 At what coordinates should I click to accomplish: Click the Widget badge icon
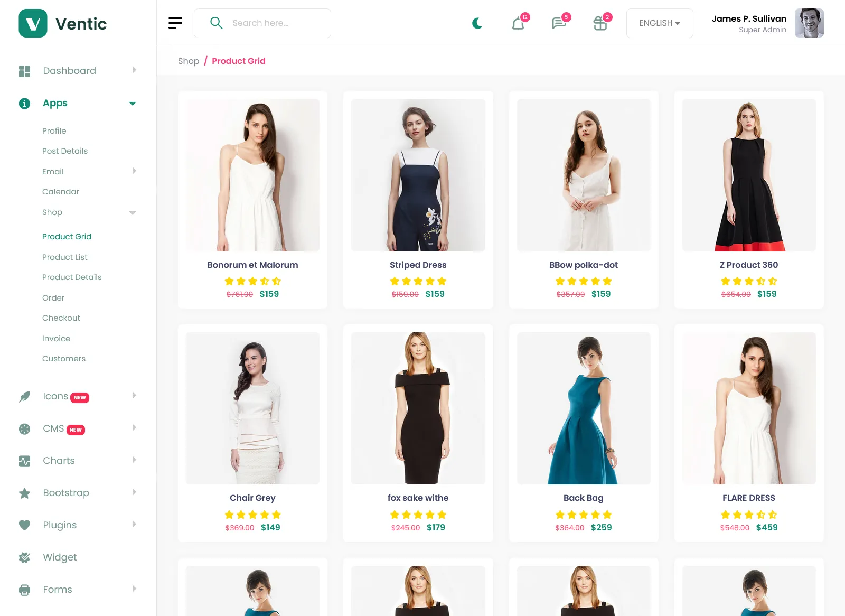pyautogui.click(x=24, y=557)
